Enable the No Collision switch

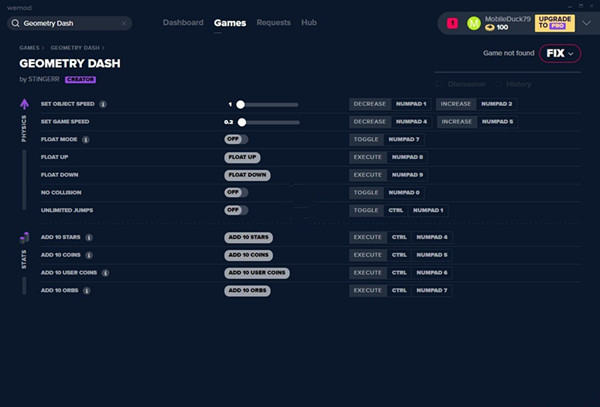236,192
